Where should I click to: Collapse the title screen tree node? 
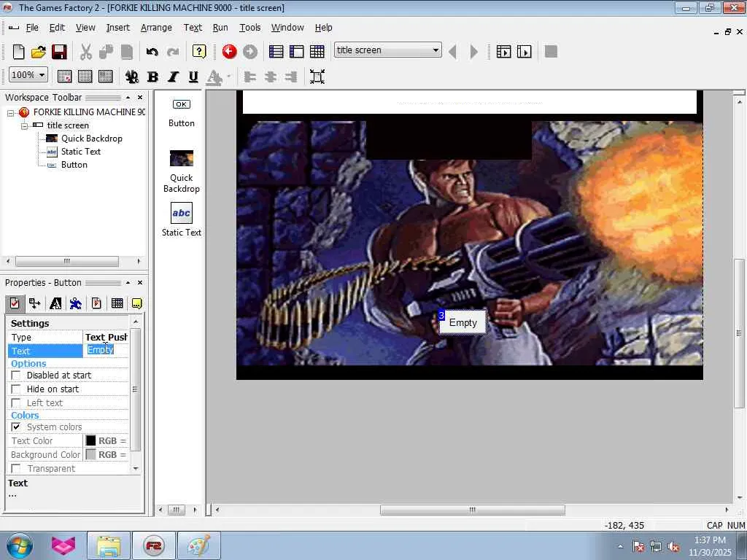(24, 126)
